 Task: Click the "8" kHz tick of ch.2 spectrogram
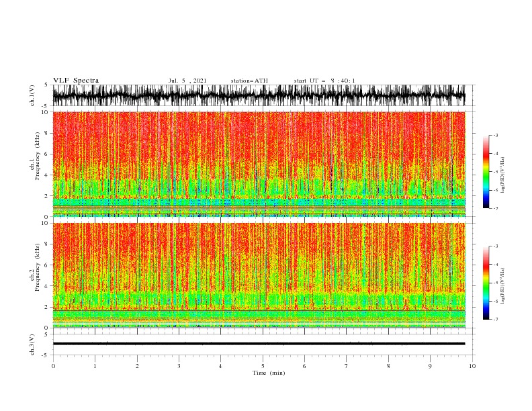pos(47,244)
